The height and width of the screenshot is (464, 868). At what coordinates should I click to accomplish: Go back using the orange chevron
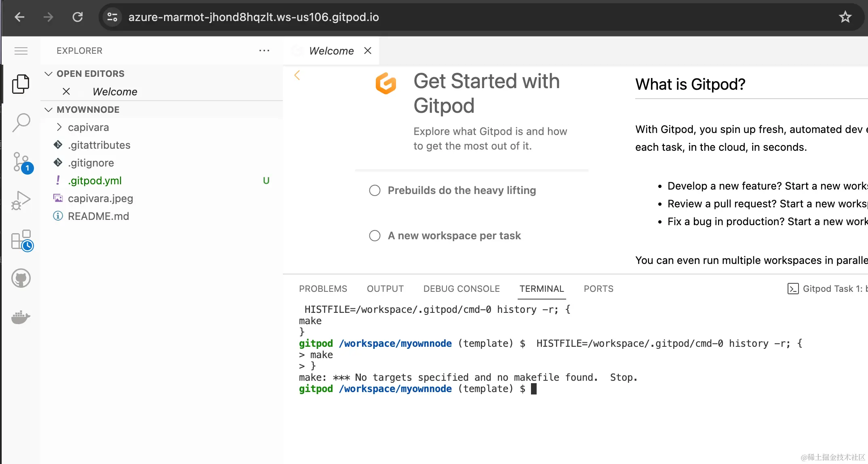(297, 75)
